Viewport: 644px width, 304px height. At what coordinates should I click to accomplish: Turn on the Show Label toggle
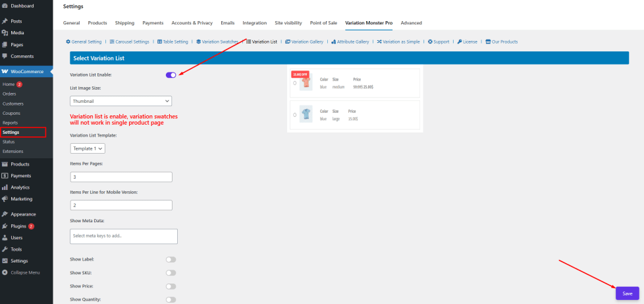tap(171, 260)
